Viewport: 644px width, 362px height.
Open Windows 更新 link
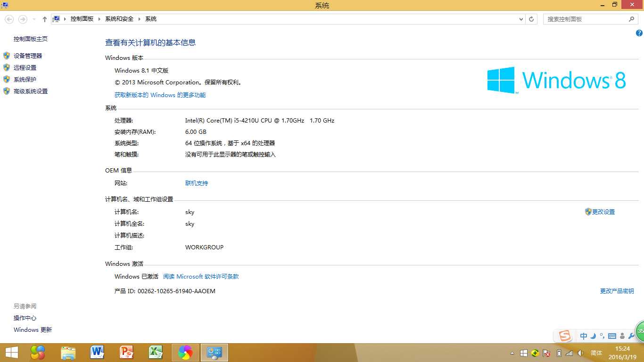pos(33,330)
